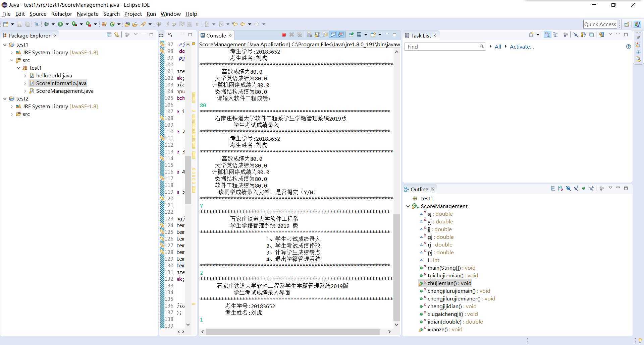Open the Refactor menu
The width and height of the screenshot is (644, 345).
62,14
